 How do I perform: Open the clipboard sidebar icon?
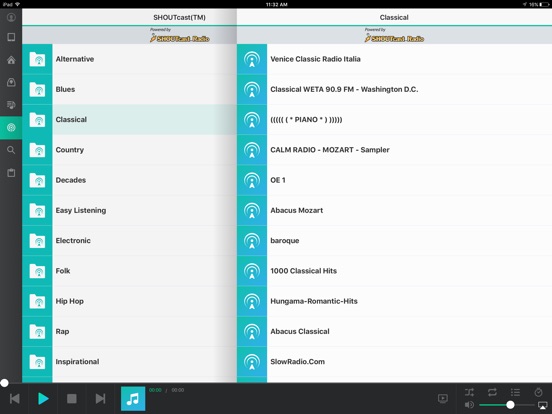coord(11,172)
